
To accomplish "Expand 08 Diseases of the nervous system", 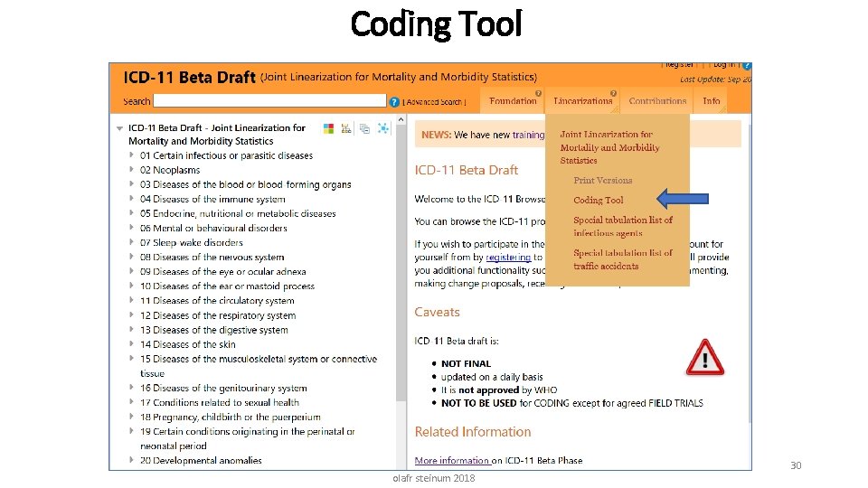I will (131, 256).
